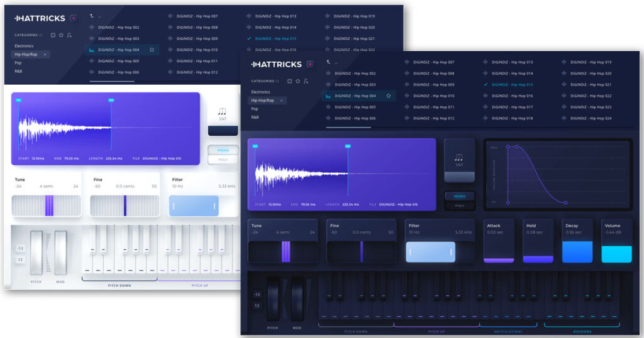
Task: Load DiGiNOiZ - Hip Hop 022 in the dark window
Action: pos(591,96)
